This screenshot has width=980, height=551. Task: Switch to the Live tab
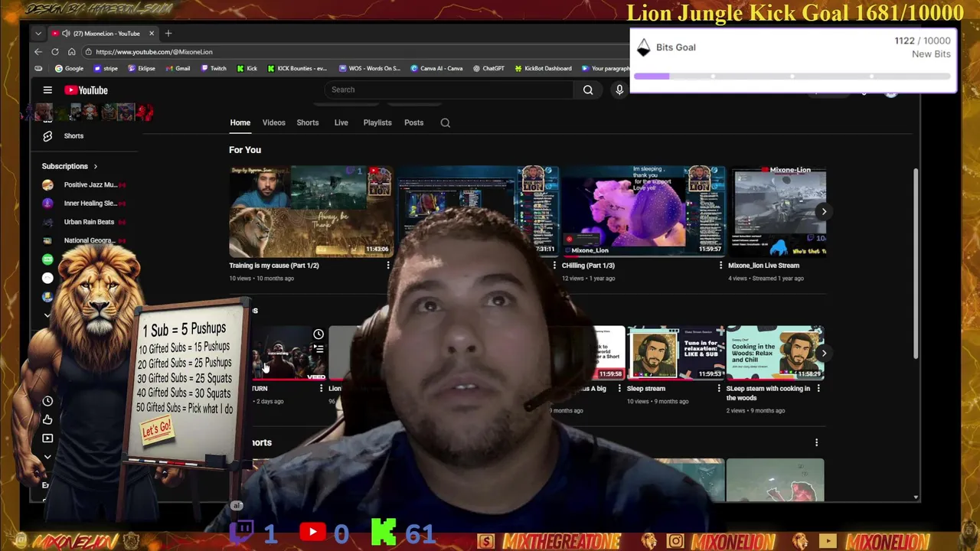341,122
